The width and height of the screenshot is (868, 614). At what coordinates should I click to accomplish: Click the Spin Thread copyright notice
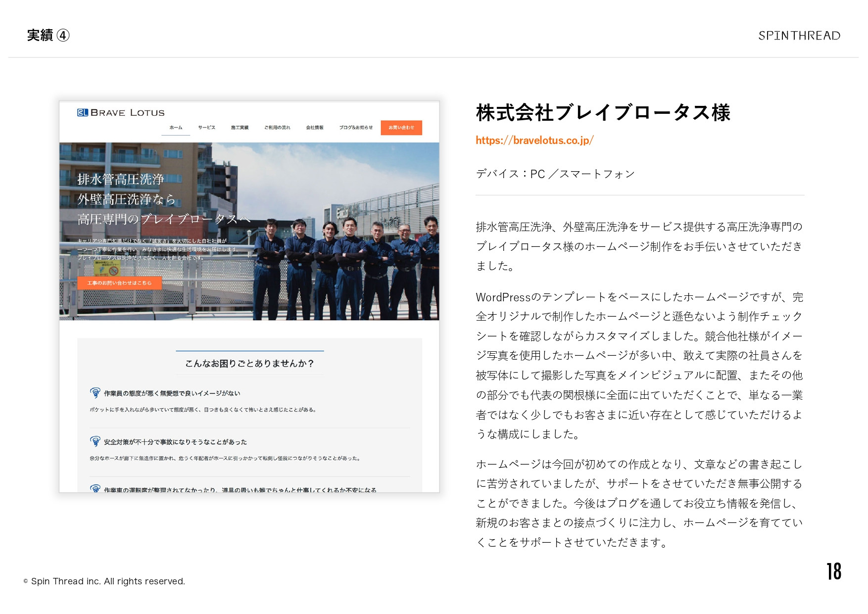coord(104,581)
